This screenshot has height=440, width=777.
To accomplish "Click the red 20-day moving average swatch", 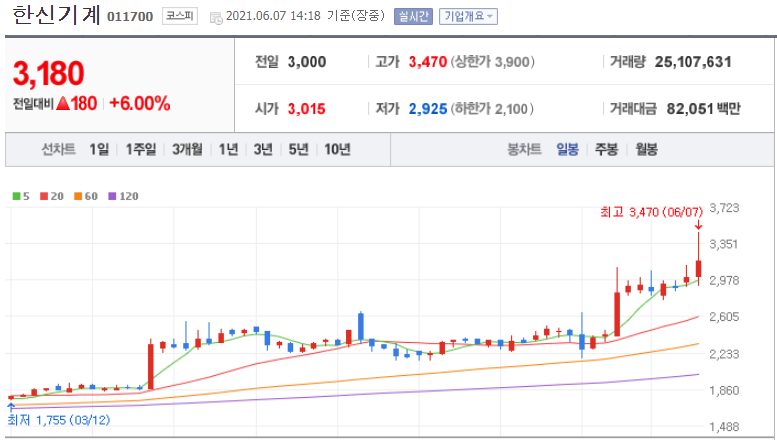I will (x=44, y=196).
